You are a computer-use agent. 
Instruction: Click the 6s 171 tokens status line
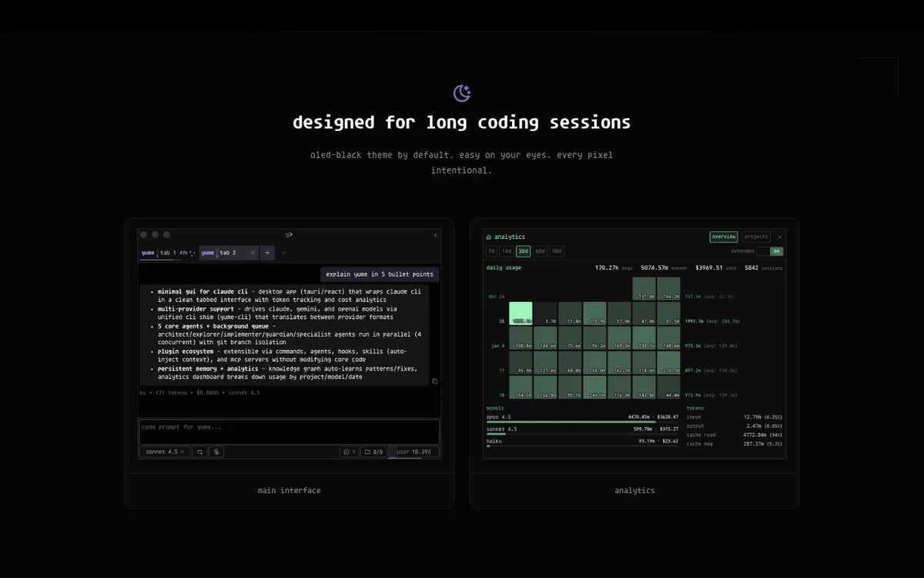pos(199,392)
